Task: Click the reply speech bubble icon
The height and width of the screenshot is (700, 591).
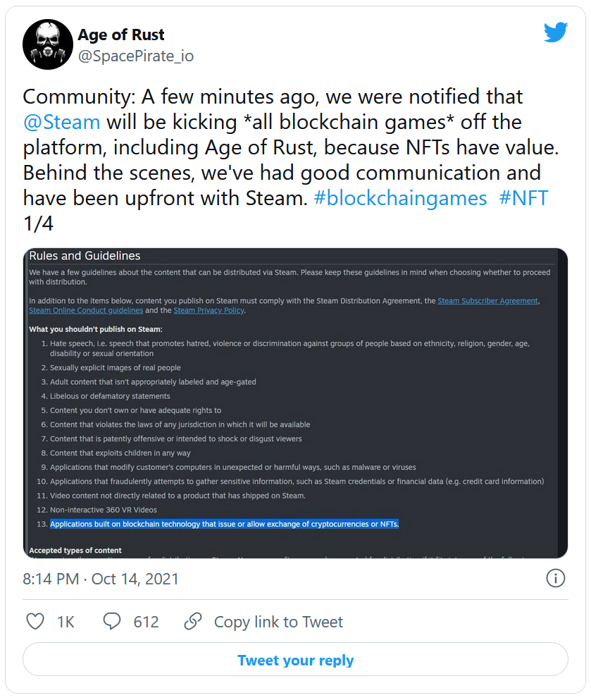Action: click(x=112, y=621)
